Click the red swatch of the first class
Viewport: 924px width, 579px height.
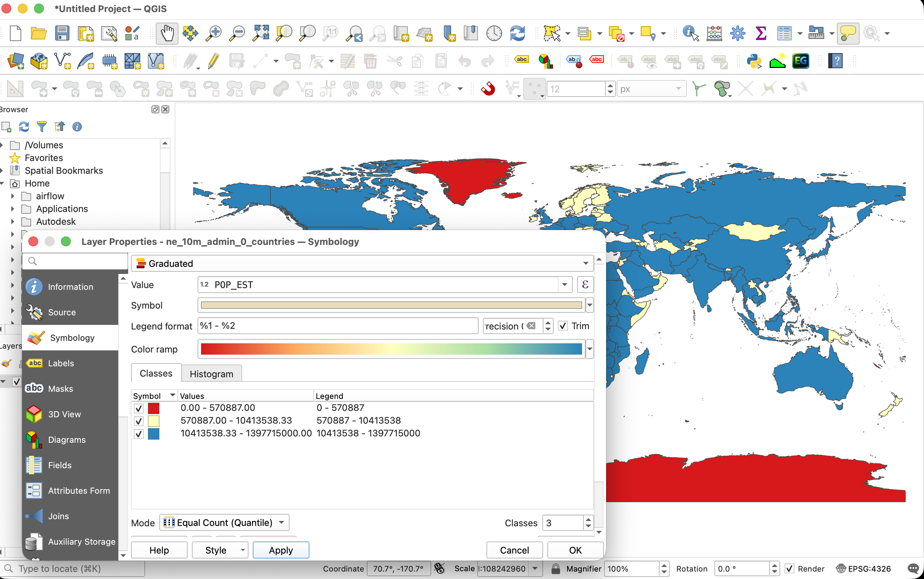154,408
